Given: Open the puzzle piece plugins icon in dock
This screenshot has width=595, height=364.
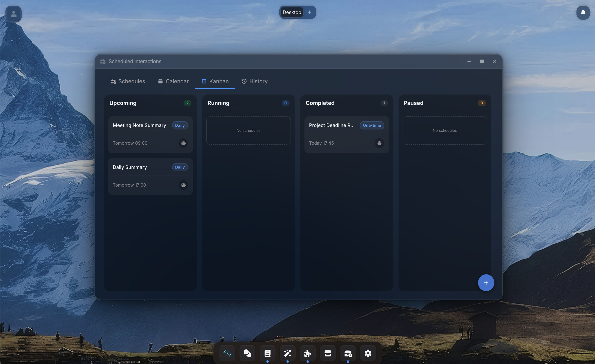Looking at the screenshot, I should click(307, 353).
